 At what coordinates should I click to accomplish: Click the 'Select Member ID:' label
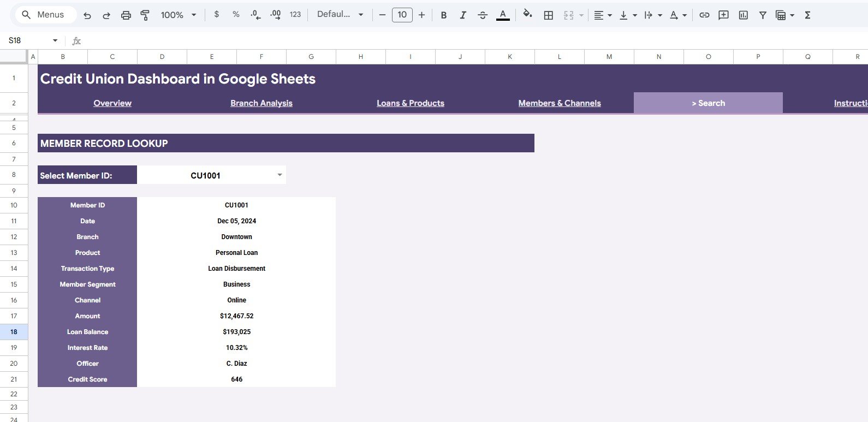(87, 175)
